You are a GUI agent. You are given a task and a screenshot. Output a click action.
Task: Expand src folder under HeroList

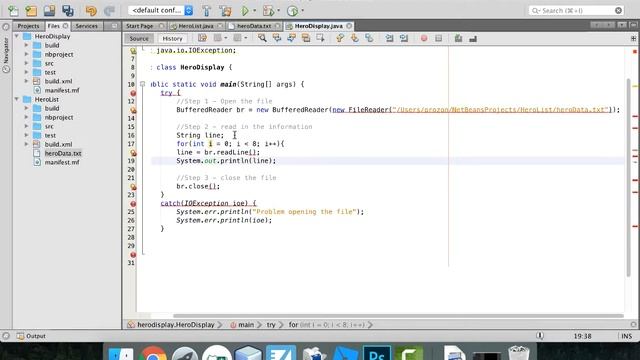coord(27,126)
